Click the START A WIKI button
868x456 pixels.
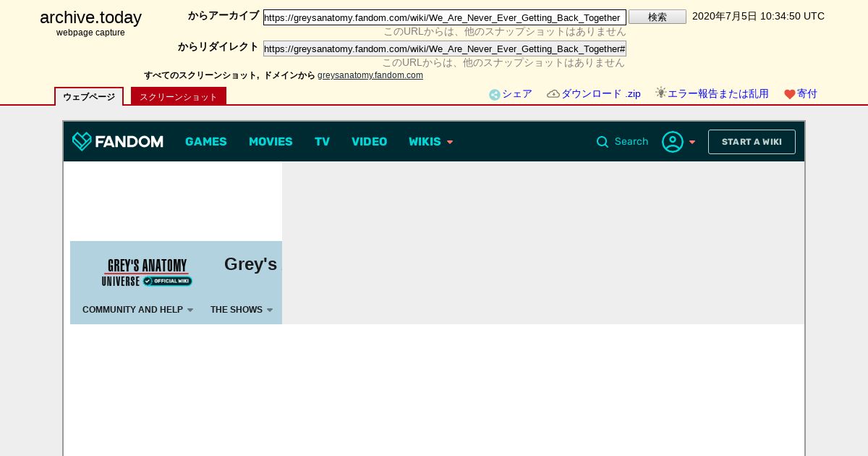coord(752,142)
